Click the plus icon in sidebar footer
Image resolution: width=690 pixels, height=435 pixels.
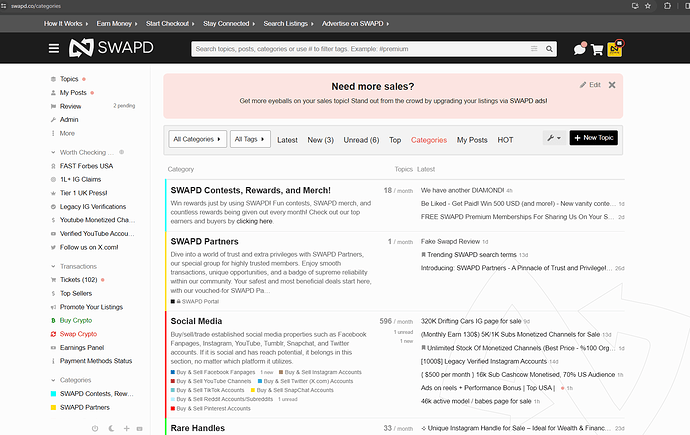126,428
